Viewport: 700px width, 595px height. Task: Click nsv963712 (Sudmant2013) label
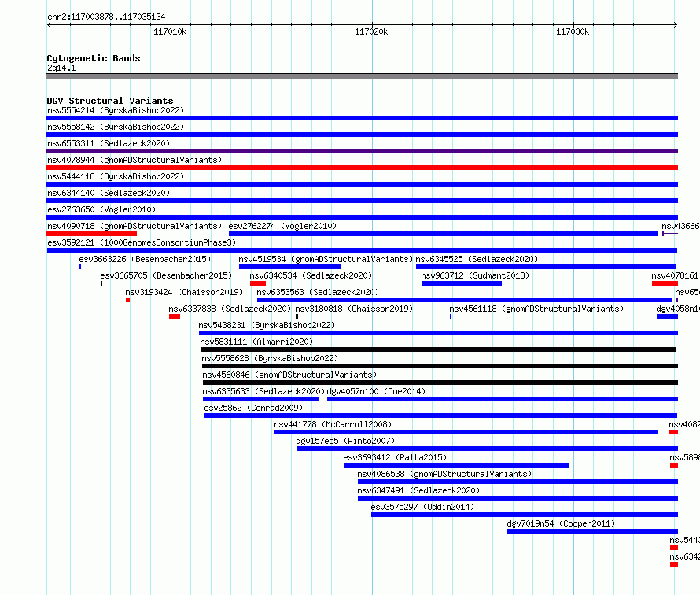pyautogui.click(x=475, y=275)
